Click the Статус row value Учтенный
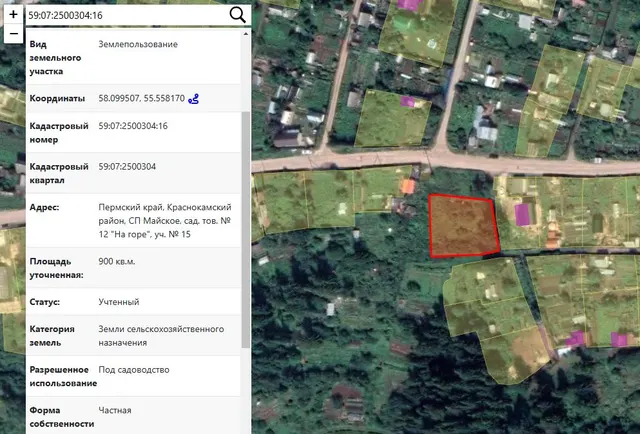 [119, 302]
